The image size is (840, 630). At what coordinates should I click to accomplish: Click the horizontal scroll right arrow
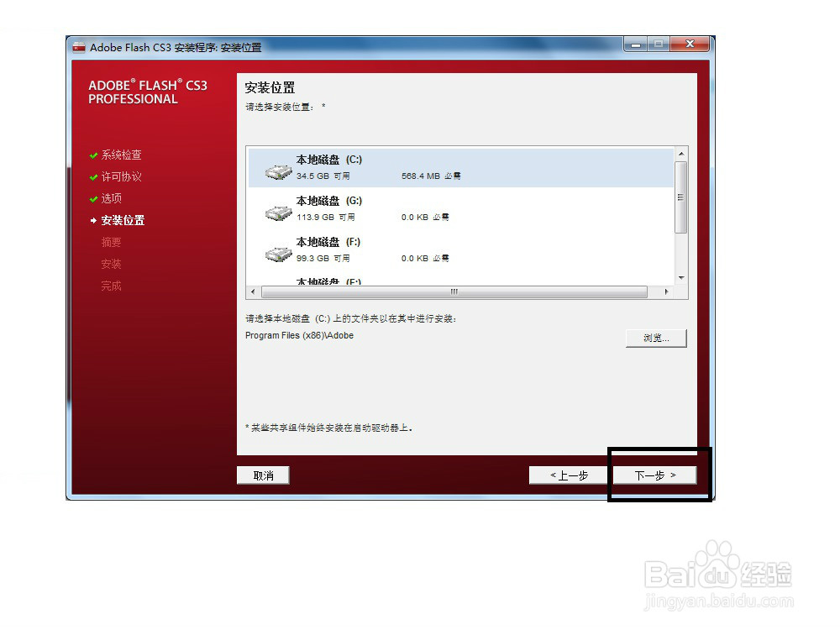[666, 292]
